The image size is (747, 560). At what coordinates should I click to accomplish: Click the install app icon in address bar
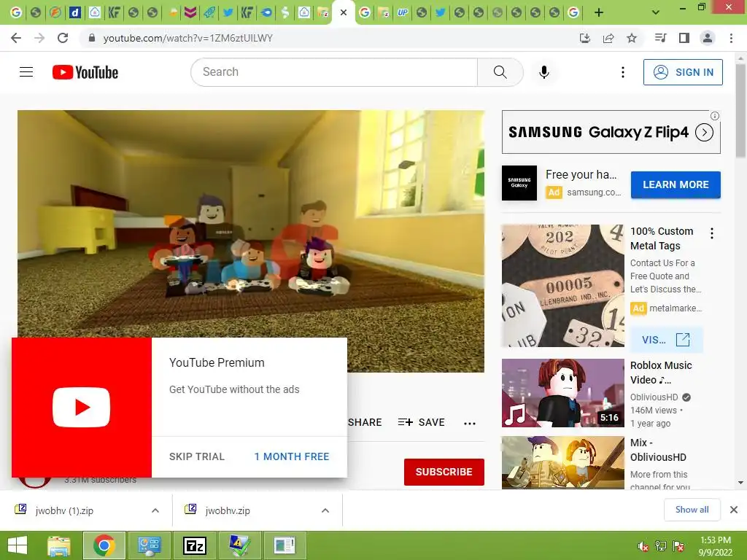click(x=585, y=38)
